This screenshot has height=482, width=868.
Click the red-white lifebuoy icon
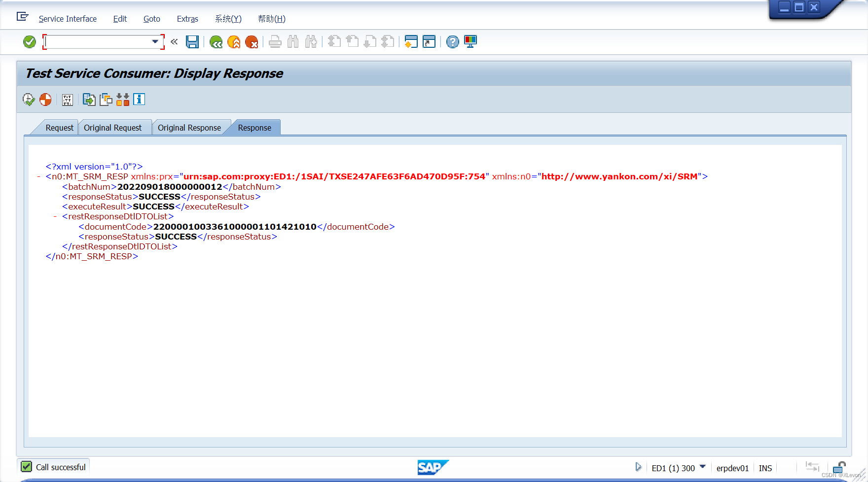(x=45, y=100)
